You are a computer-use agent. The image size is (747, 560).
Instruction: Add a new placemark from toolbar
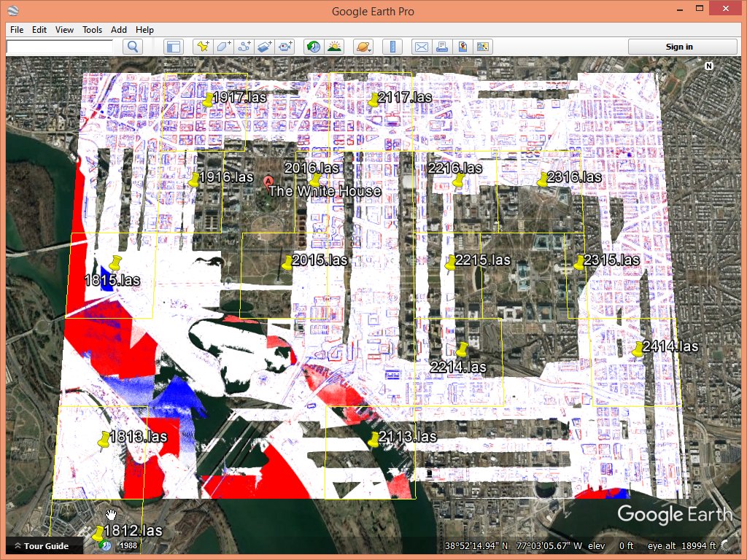click(x=203, y=47)
